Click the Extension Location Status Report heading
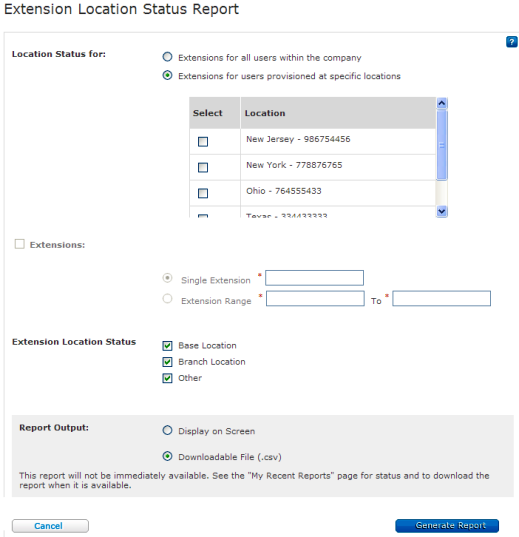The image size is (519, 537). 121,9
